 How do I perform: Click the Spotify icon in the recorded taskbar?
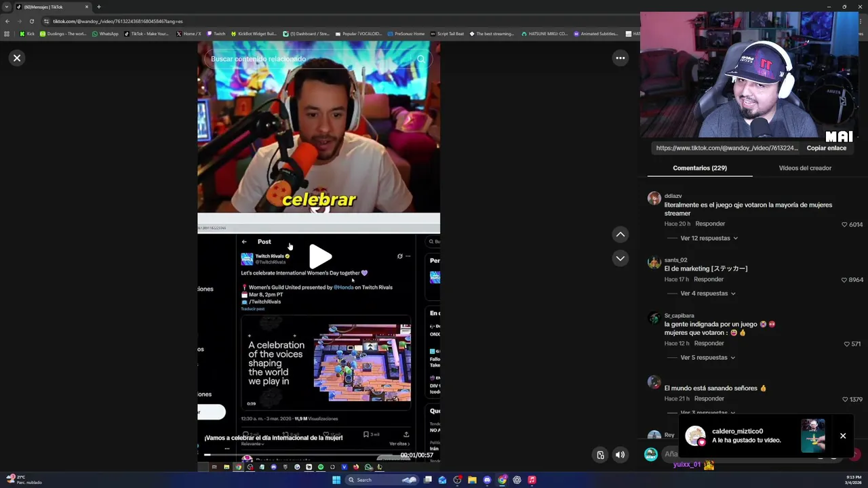(321, 467)
